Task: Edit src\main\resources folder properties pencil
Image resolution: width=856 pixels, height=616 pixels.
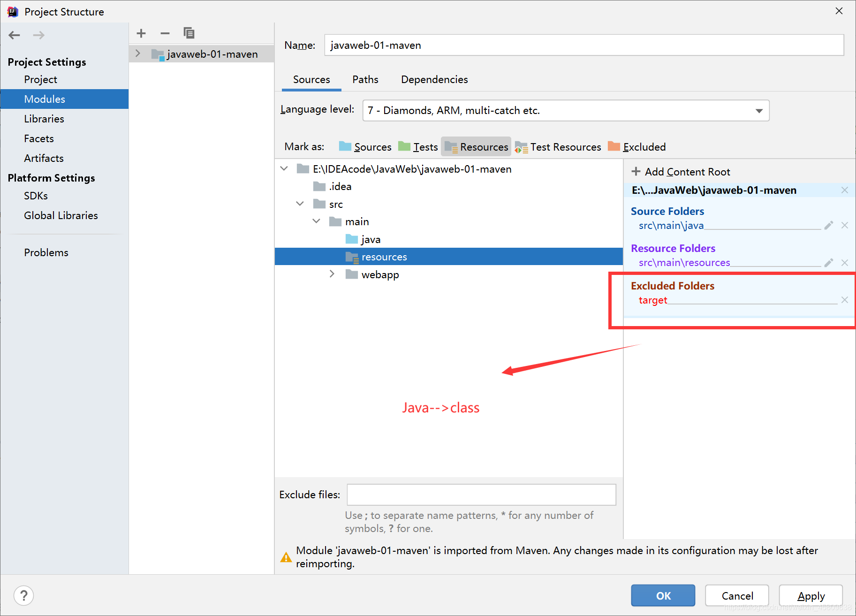Action: [x=828, y=263]
